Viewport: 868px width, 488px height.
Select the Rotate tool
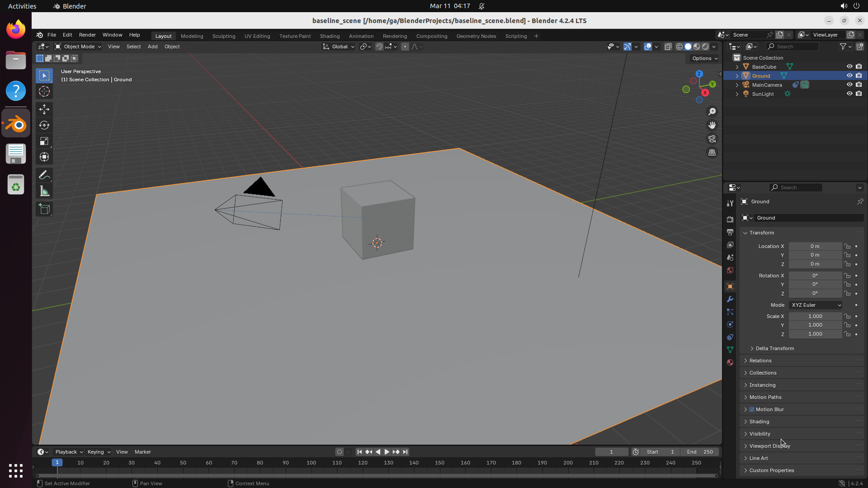44,125
